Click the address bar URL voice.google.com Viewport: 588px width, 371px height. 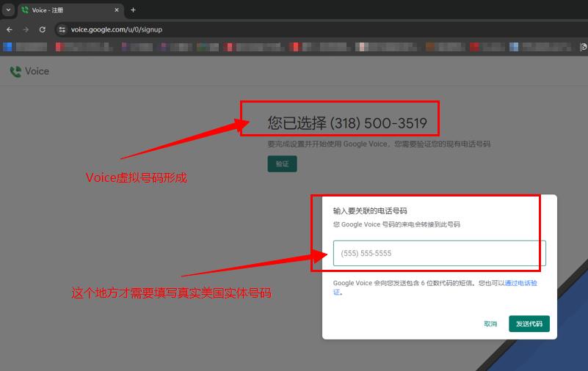pos(117,29)
